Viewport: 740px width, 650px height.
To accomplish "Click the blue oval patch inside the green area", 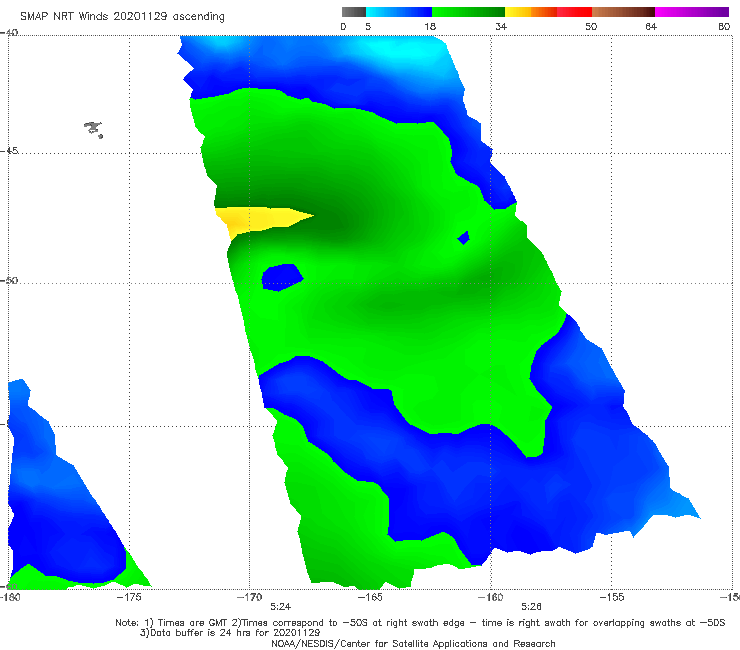I will tap(282, 278).
